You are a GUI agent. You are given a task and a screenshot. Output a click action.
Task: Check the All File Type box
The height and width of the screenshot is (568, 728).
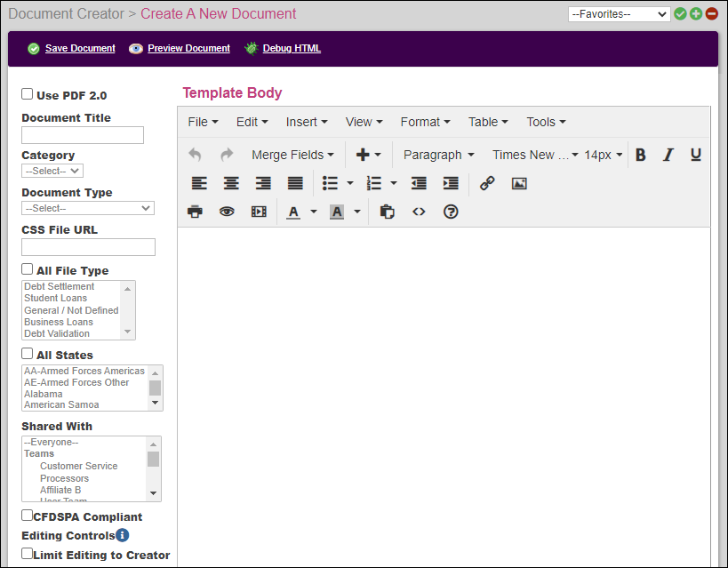click(26, 268)
